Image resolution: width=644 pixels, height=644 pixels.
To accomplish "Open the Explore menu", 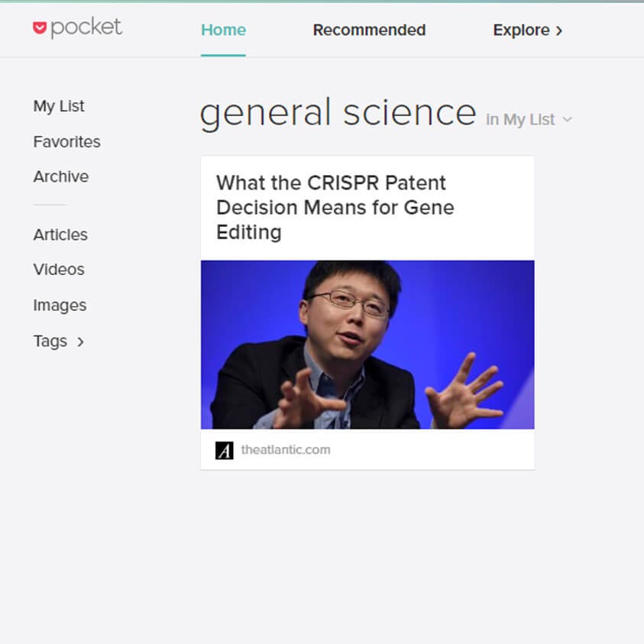I will (x=527, y=30).
